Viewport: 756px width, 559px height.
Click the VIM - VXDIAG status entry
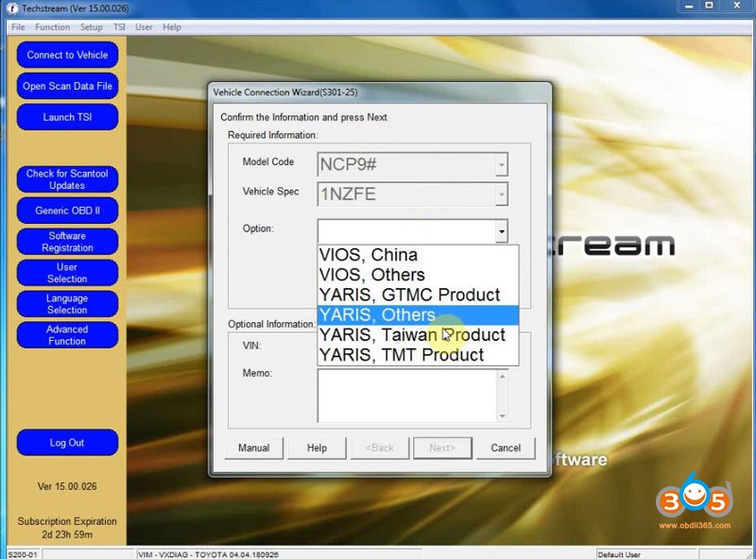pos(208,554)
